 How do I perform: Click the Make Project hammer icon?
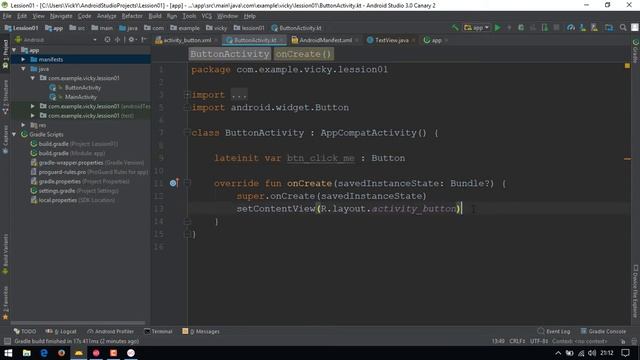pyautogui.click(x=455, y=28)
